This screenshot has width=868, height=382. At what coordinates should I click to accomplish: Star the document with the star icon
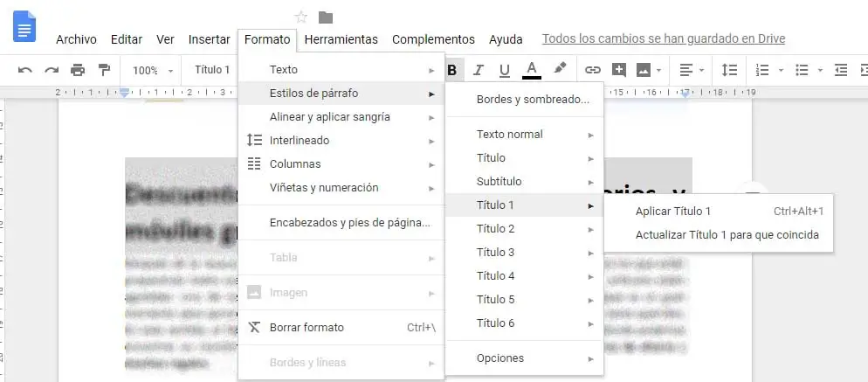click(x=301, y=17)
